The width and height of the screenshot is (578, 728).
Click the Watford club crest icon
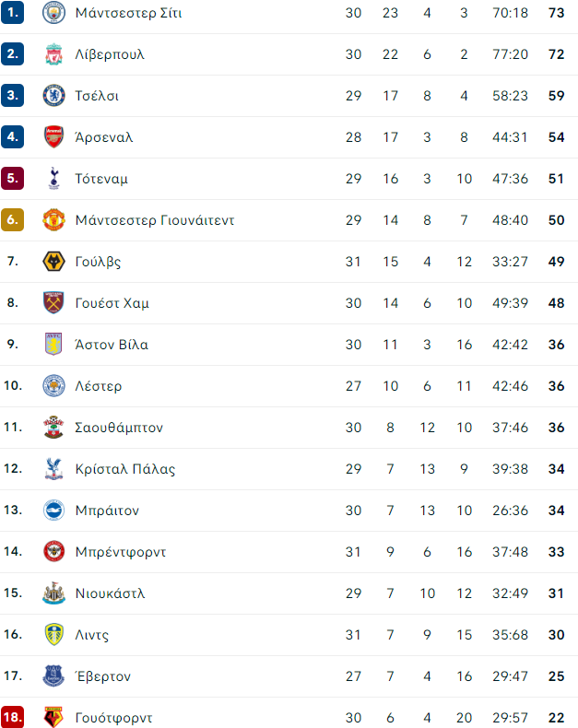click(54, 717)
